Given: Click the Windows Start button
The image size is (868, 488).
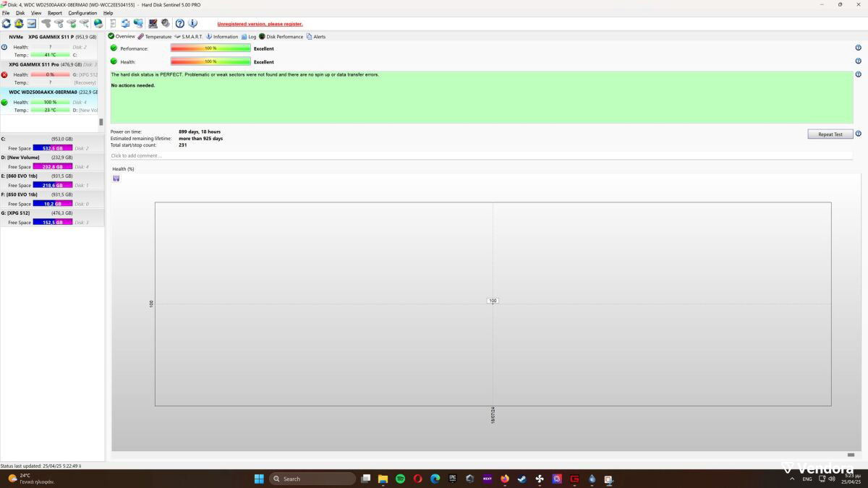Looking at the screenshot, I should (259, 479).
